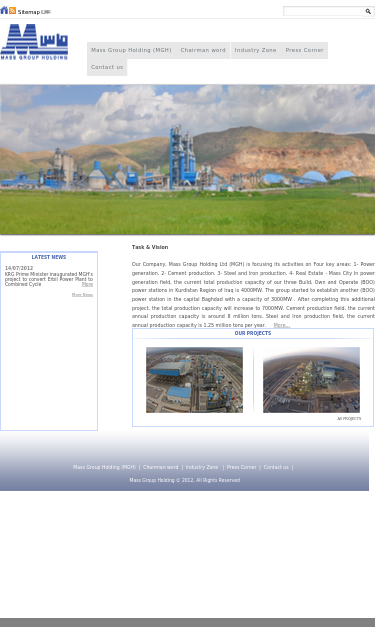
Task: Open the Press Corner menu item
Action: 305,50
